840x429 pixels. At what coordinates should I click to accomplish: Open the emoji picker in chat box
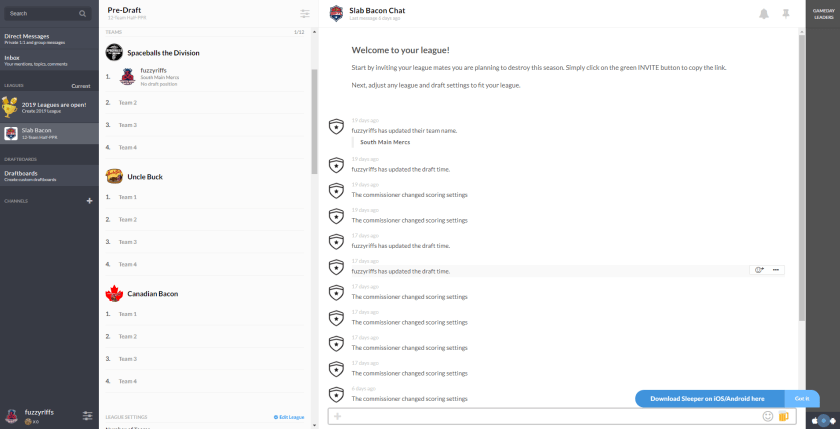[768, 416]
